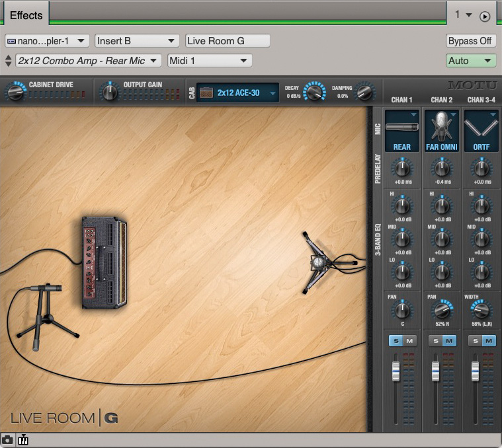Click the 58% (L,R) width value

482,324
